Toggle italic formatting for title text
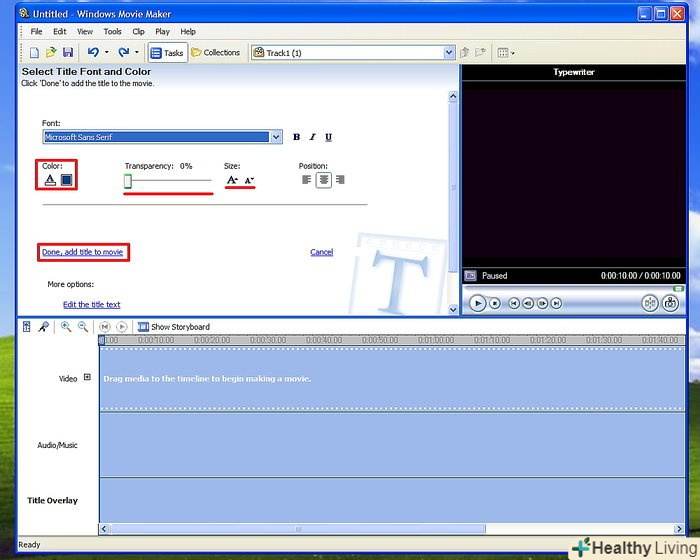Viewport: 700px width, 560px height. click(312, 137)
